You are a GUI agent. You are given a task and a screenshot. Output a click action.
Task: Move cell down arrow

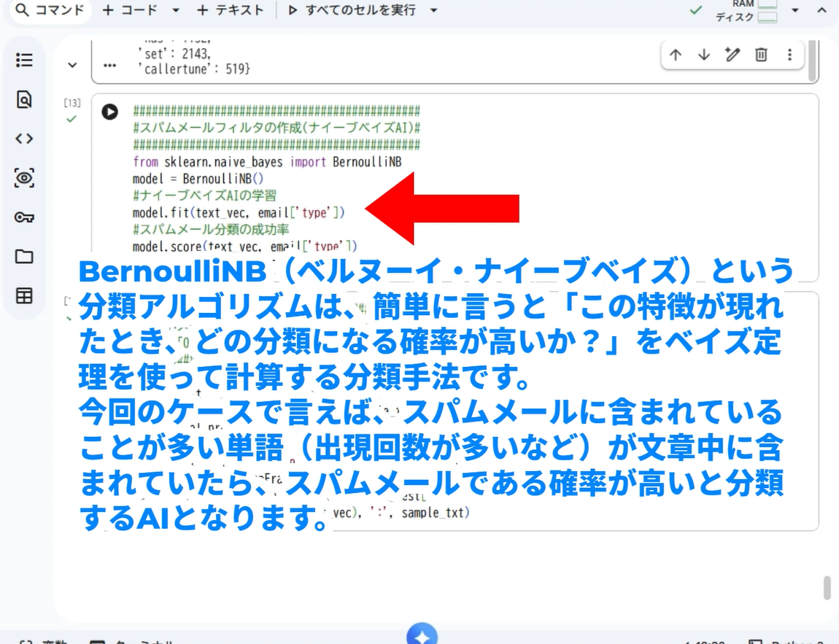704,55
